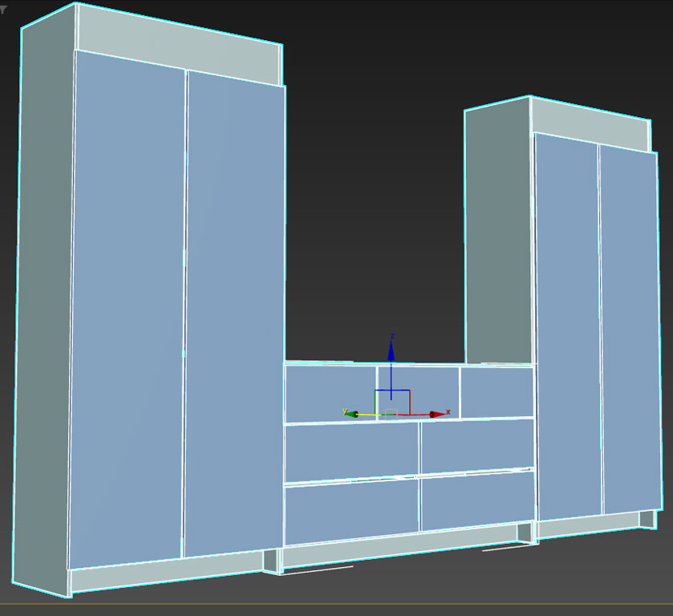Select the right door of the tall left wardrobe
The height and width of the screenshot is (616, 673).
235,313
